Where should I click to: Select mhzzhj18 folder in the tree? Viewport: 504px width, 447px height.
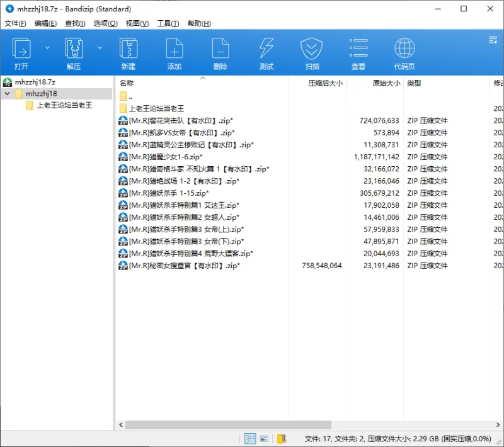[x=41, y=94]
